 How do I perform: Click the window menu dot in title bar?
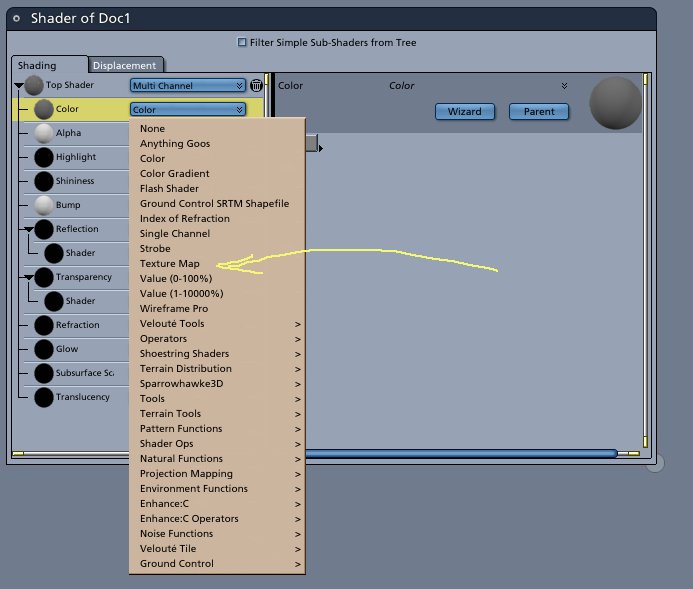16,19
